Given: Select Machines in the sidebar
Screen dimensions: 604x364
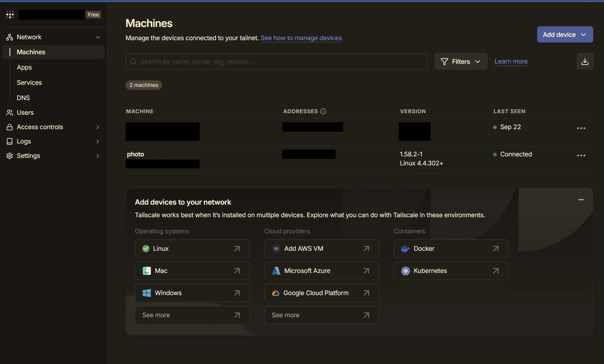Looking at the screenshot, I should pos(53,52).
